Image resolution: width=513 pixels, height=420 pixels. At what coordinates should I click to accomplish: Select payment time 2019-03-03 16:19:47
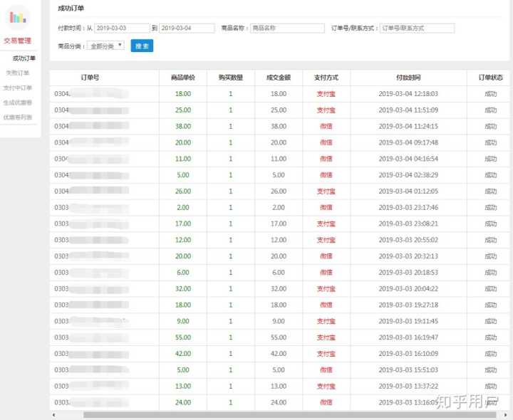pos(408,337)
